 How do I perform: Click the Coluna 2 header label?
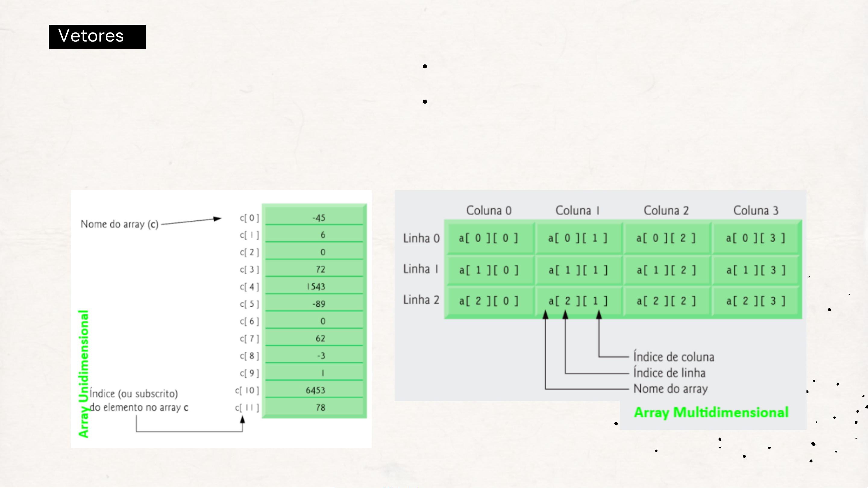[666, 210]
